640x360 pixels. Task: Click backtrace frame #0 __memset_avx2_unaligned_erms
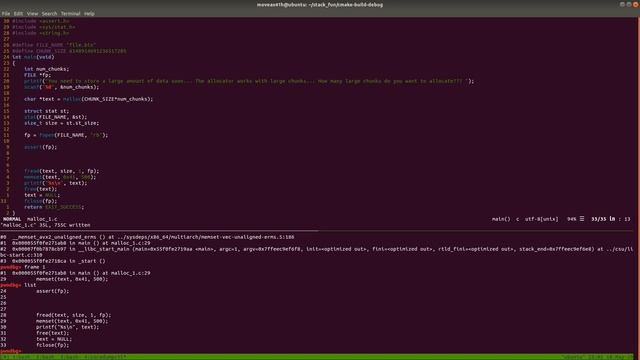pyautogui.click(x=147, y=237)
